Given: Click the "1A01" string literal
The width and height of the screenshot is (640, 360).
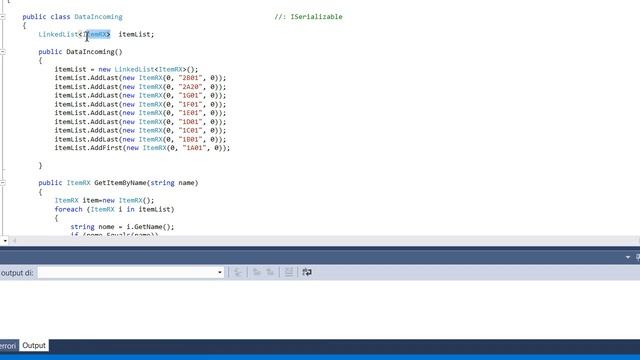Looking at the screenshot, I should tap(195, 148).
